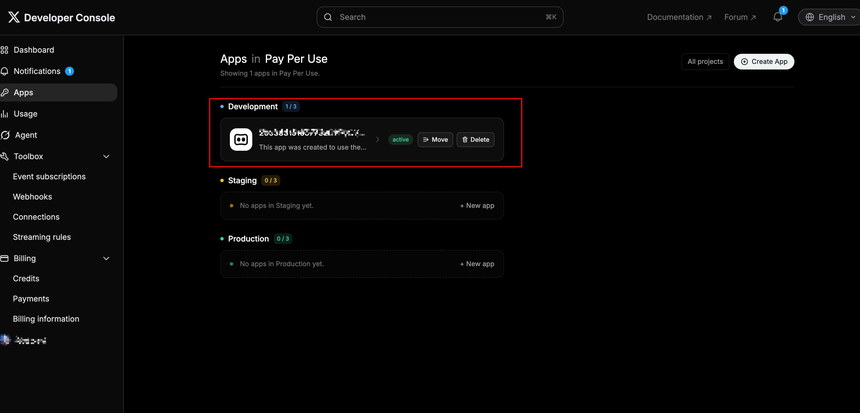Image resolution: width=860 pixels, height=413 pixels.
Task: Click the Staging section heading
Action: coord(242,180)
